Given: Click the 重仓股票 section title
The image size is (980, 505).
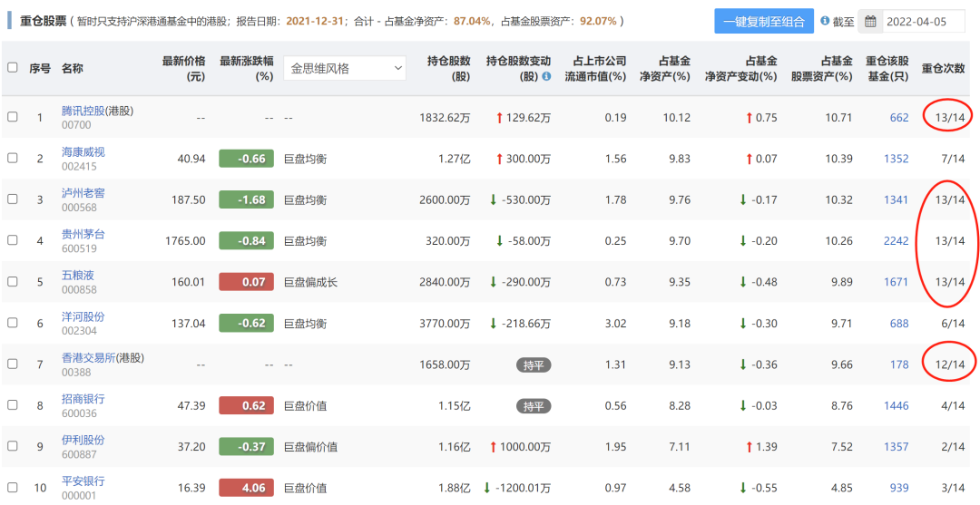Looking at the screenshot, I should click(x=43, y=21).
